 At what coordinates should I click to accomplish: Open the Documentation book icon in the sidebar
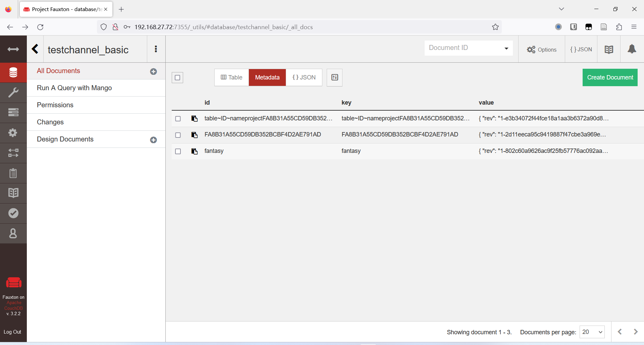point(13,193)
